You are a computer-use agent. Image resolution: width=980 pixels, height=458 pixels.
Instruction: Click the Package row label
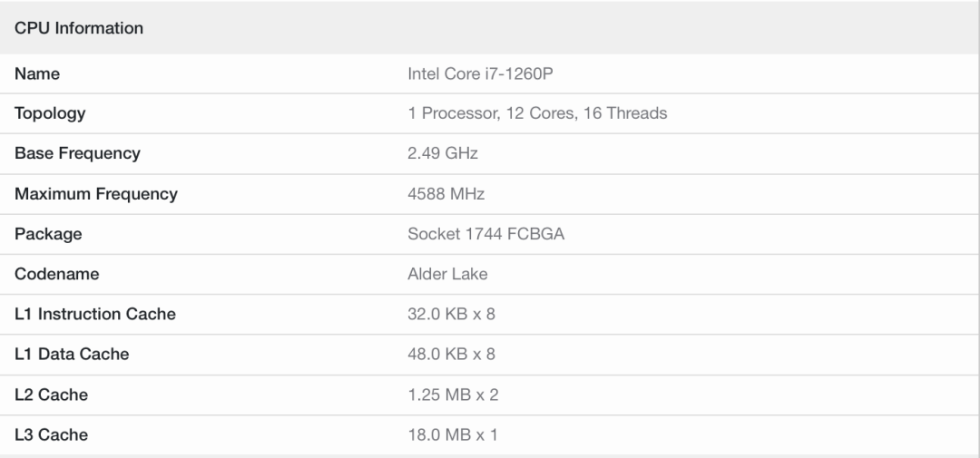(x=48, y=234)
